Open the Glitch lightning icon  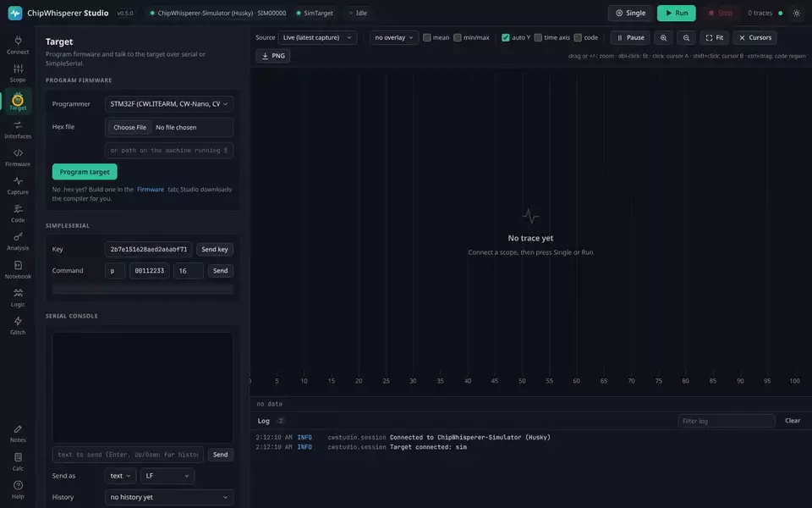[x=18, y=325]
